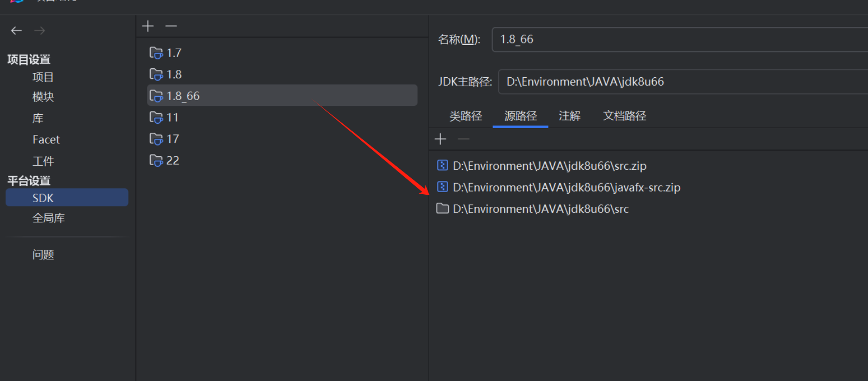Click the 1.7 SDK folder icon
The image size is (868, 381).
point(156,53)
